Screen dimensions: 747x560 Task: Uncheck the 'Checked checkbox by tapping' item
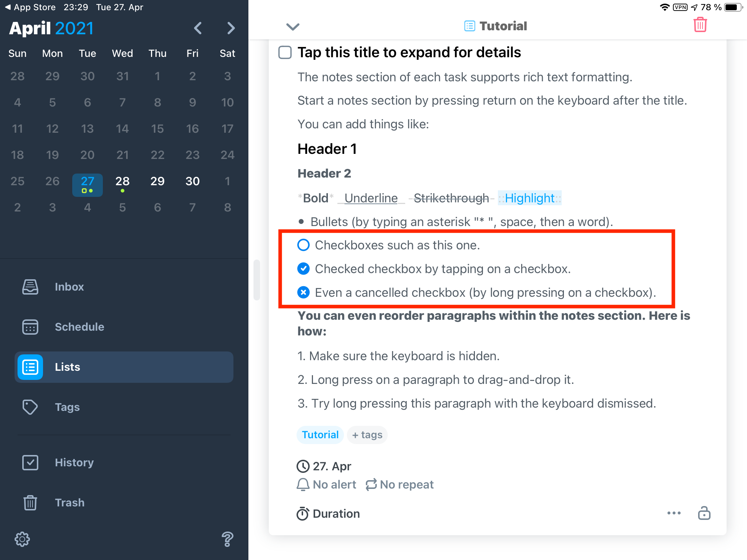coord(303,269)
